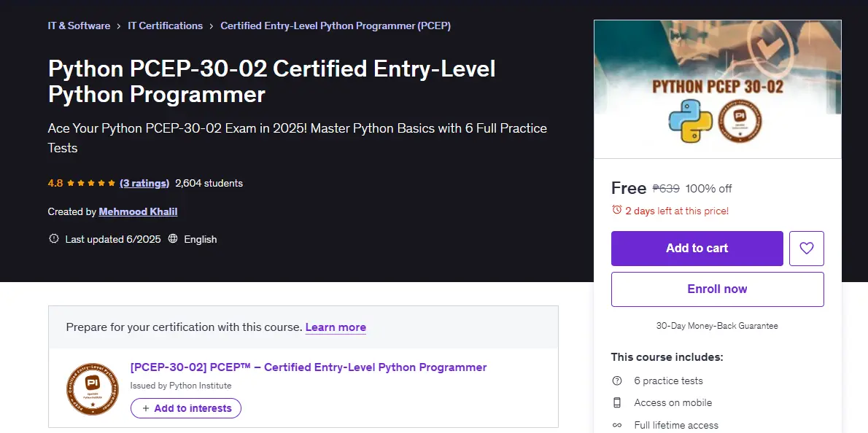Image resolution: width=868 pixels, height=433 pixels.
Task: Click the wishlist heart icon button
Action: (807, 249)
